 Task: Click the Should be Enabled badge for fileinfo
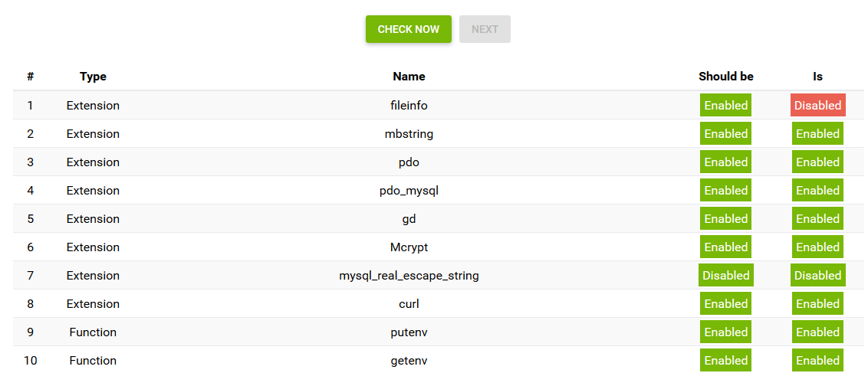tap(725, 105)
